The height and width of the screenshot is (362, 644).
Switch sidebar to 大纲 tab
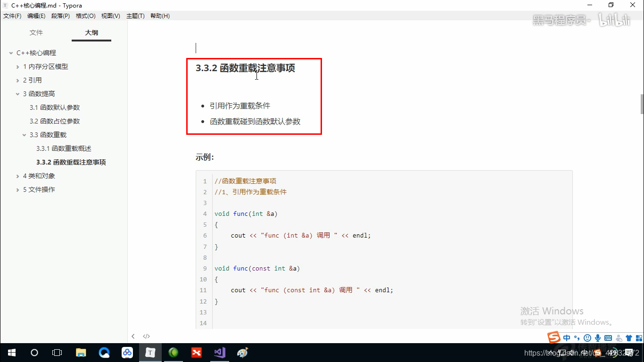[x=91, y=33]
